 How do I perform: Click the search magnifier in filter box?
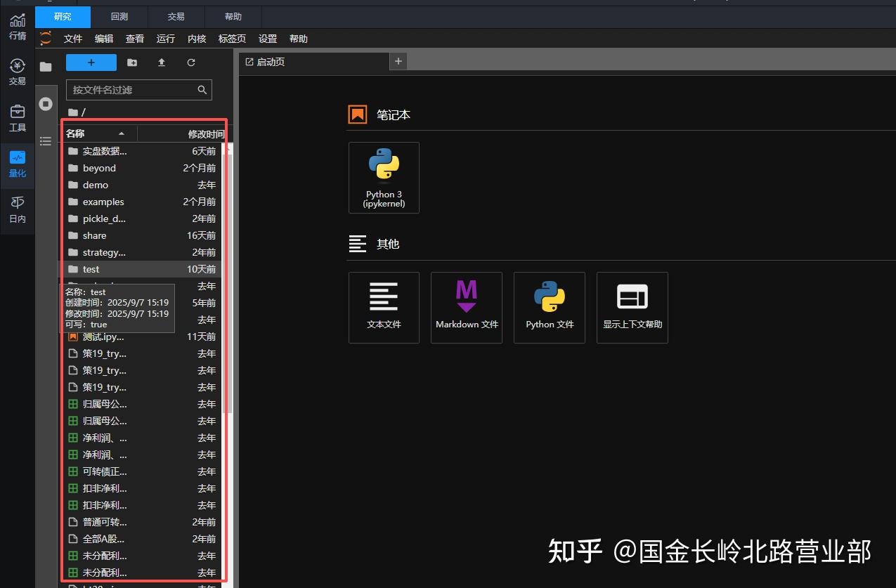202,90
